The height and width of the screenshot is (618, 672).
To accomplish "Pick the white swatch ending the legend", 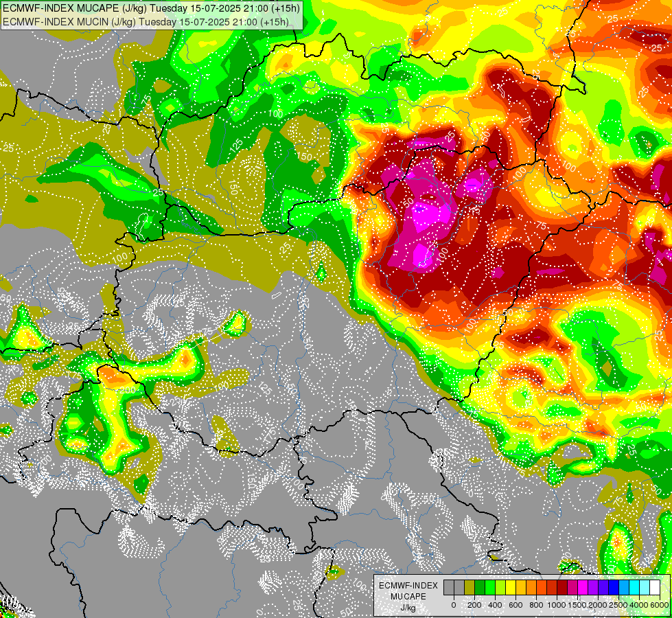I will pos(655,588).
